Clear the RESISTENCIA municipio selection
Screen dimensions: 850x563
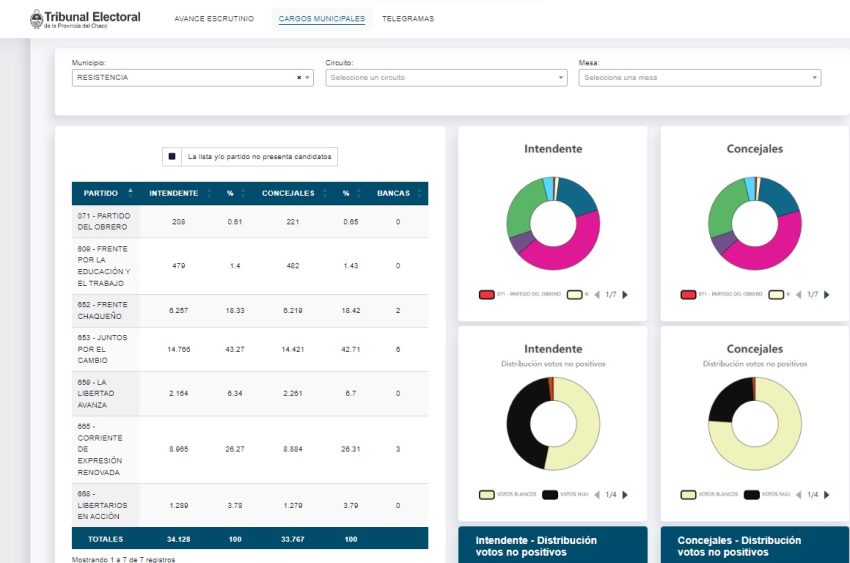pos(298,78)
